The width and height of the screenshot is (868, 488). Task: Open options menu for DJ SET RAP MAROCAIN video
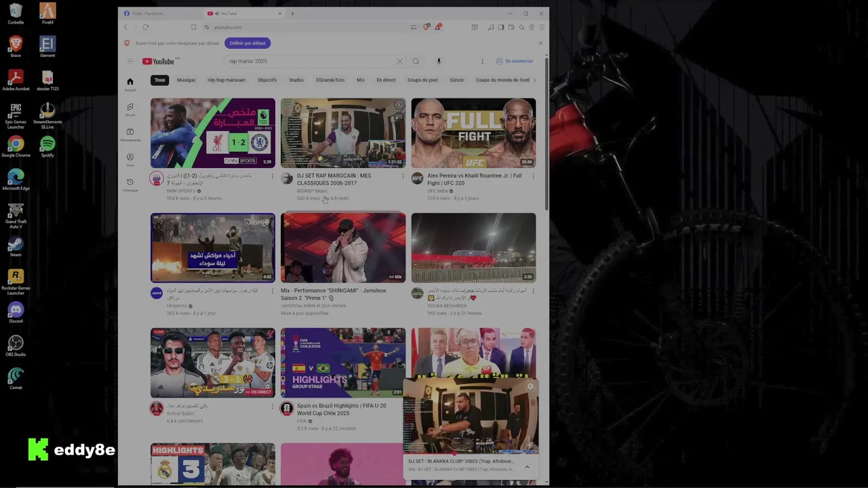pos(403,176)
